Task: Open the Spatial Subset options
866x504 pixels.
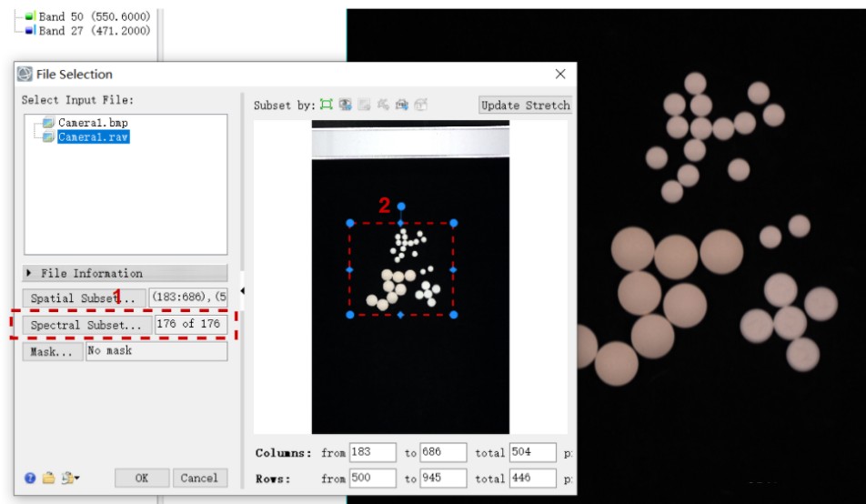Action: 84,297
